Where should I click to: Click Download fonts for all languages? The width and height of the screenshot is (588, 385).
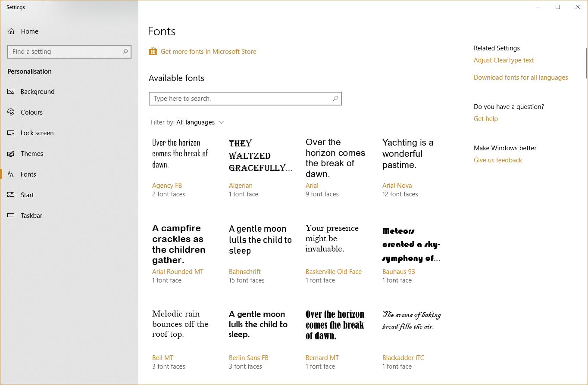521,78
